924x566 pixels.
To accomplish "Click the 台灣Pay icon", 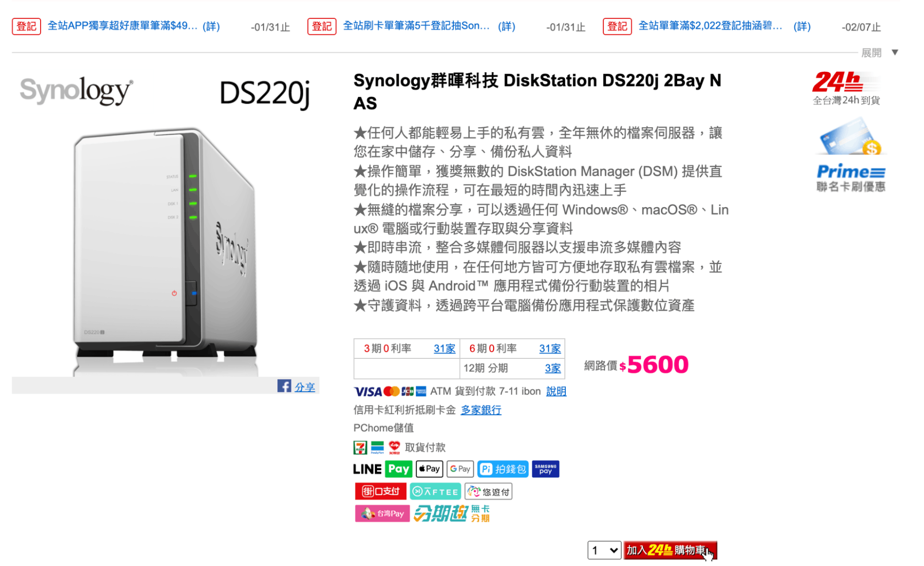I will coord(382,513).
